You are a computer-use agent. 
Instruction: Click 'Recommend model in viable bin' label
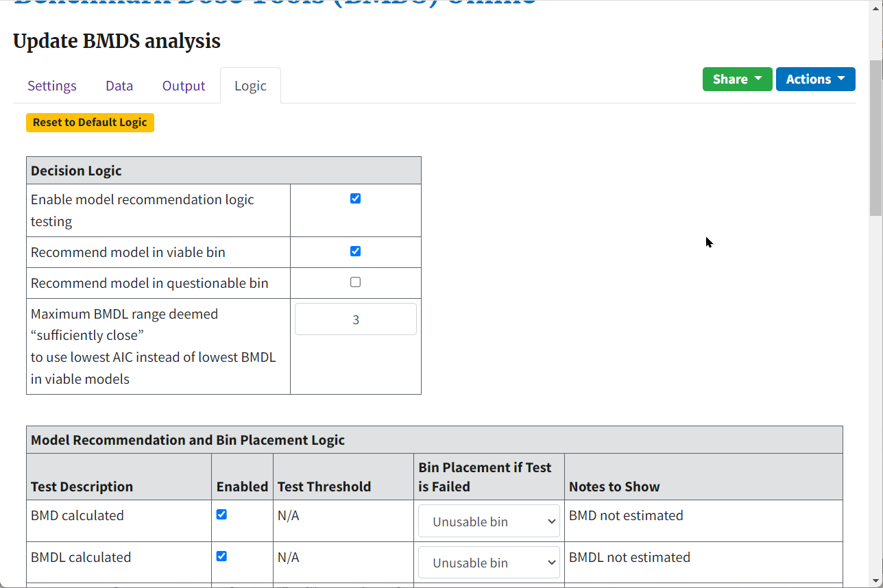(128, 252)
